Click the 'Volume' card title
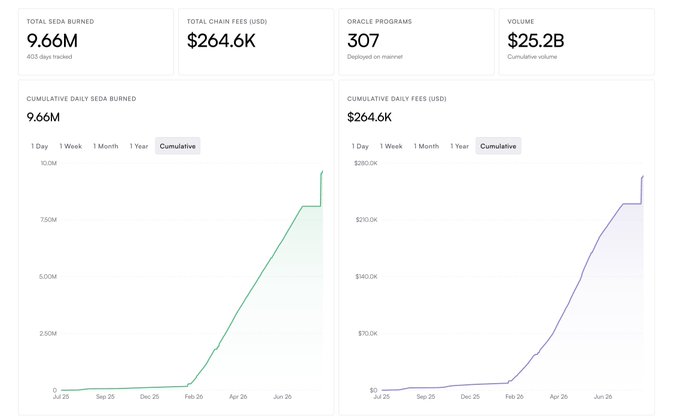The width and height of the screenshot is (680, 419). click(521, 22)
